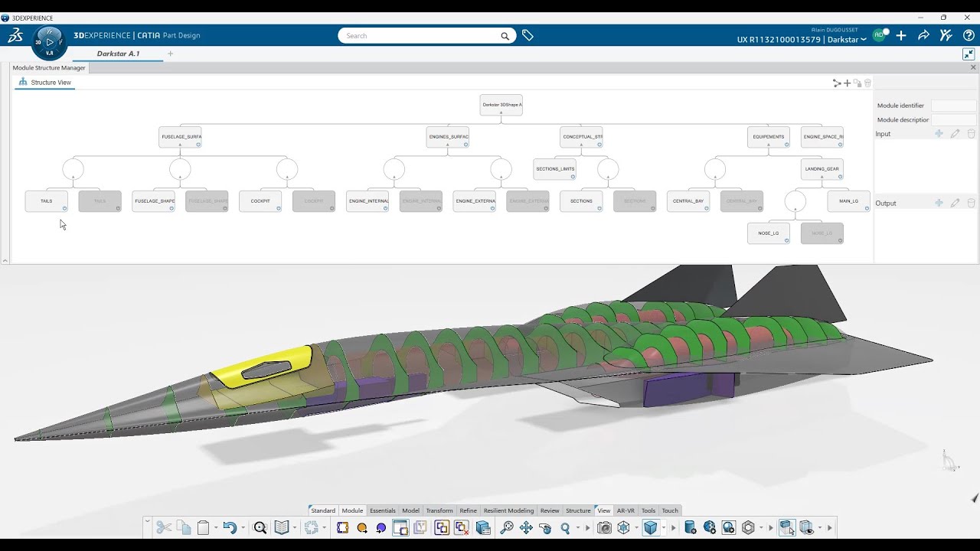Select the Darkstar 3DShape root node
Image resolution: width=980 pixels, height=551 pixels.
click(501, 105)
